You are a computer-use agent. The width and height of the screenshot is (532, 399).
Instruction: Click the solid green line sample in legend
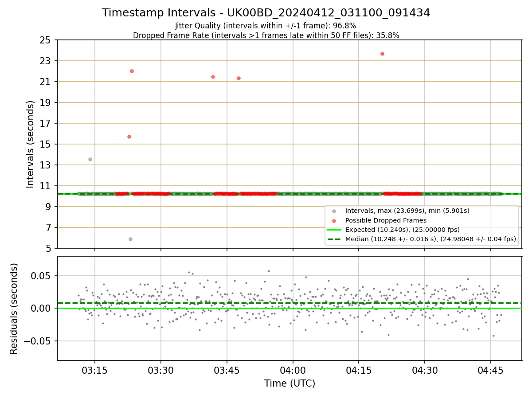334,230
